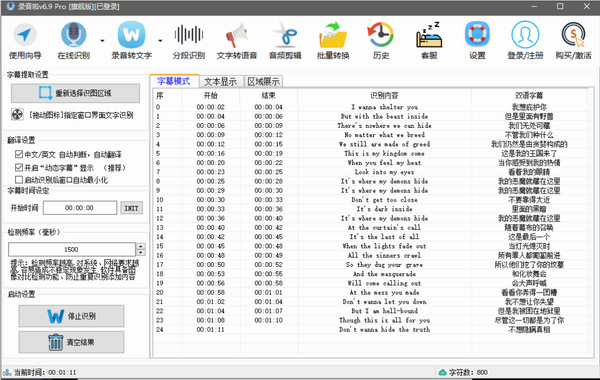This screenshot has height=380, width=600.
Task: Toggle 开启动态字幕显示 checkbox
Action: tap(19, 167)
